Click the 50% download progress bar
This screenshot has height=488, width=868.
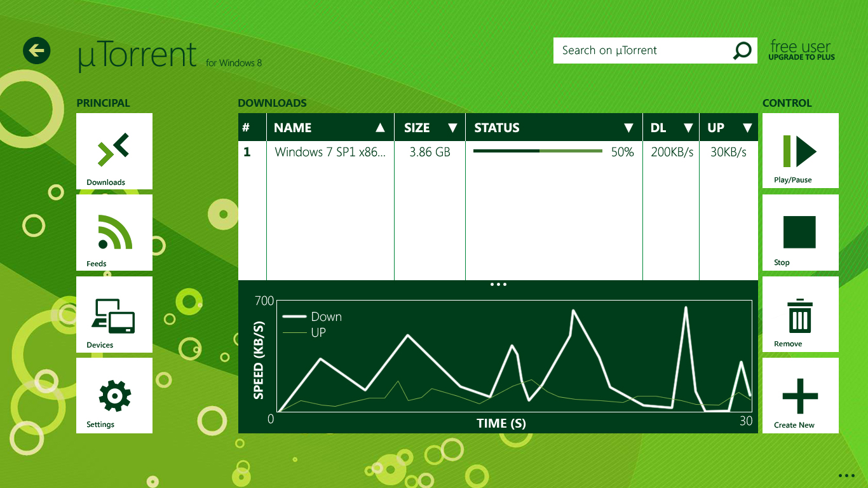(x=538, y=151)
